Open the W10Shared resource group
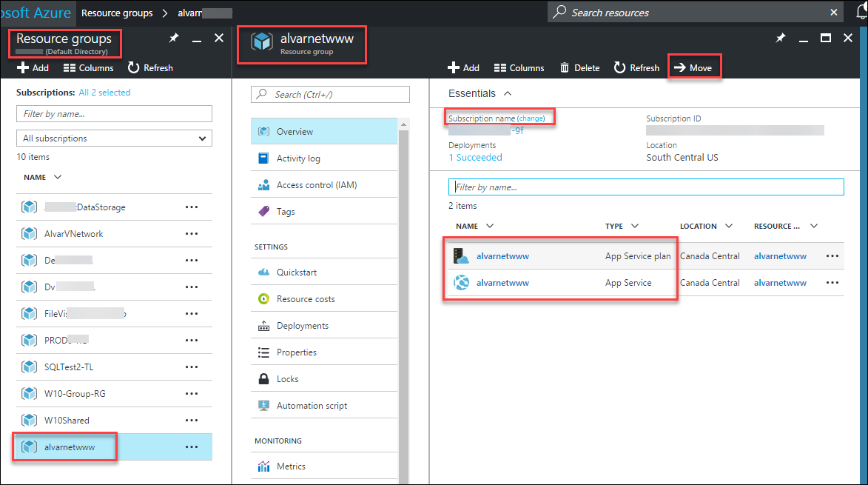Image resolution: width=868 pixels, height=485 pixels. point(67,421)
